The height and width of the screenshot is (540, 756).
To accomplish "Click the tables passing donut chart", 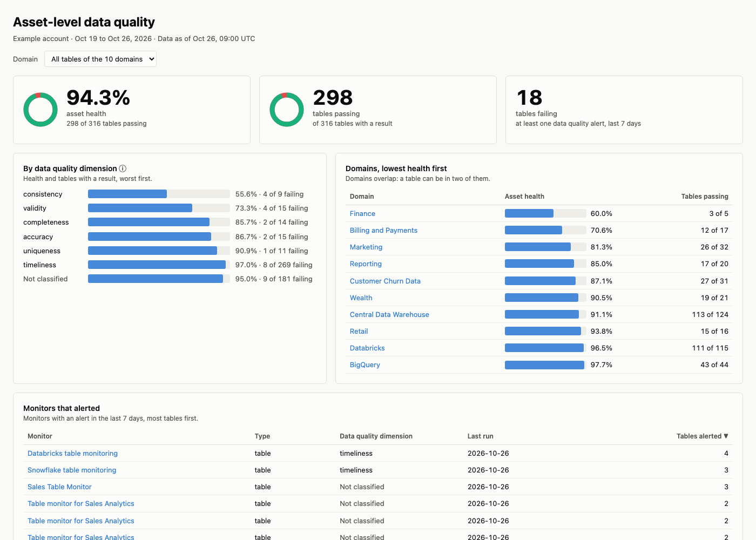I will [287, 110].
